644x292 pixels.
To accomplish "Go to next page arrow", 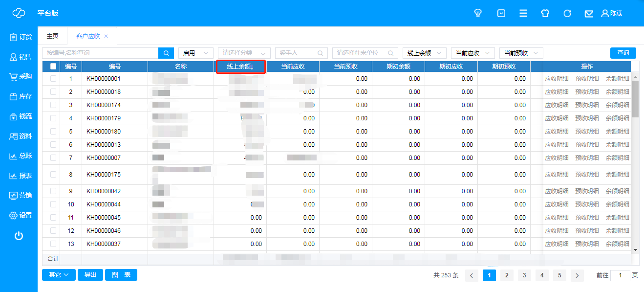I will pos(577,275).
